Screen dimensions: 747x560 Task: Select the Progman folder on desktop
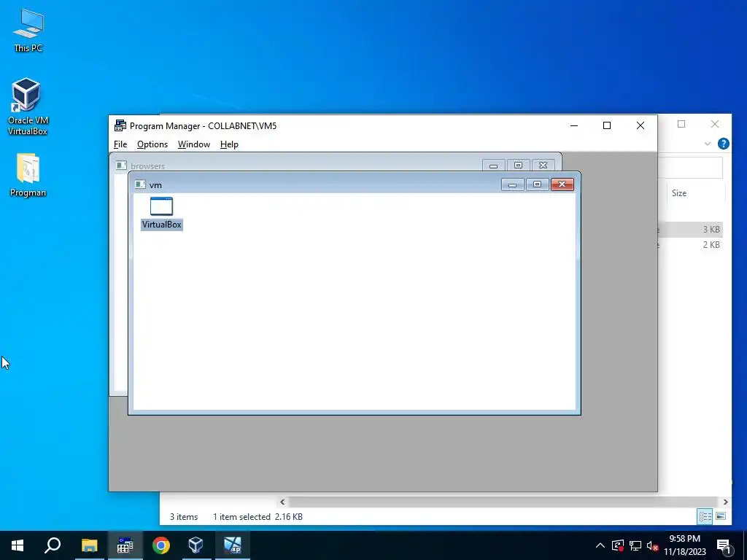28,175
